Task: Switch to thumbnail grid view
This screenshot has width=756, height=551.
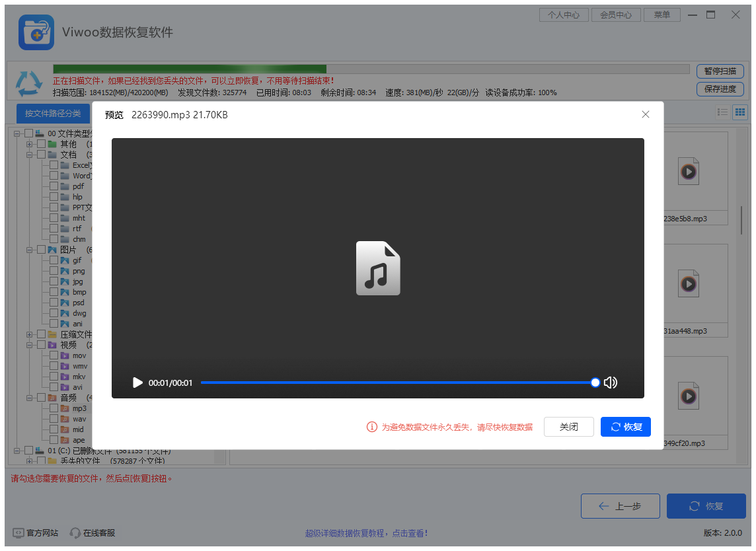Action: (x=740, y=112)
